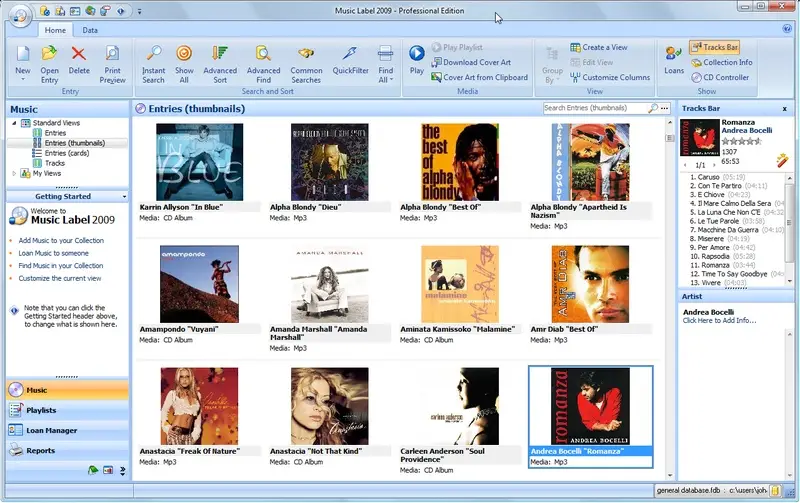
Task: Click the application orb menu button
Action: click(20, 16)
